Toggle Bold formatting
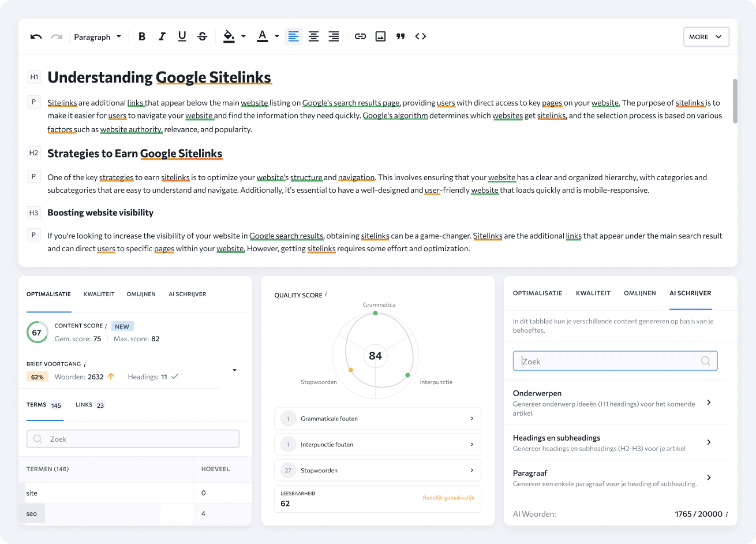The height and width of the screenshot is (544, 756). 142,36
